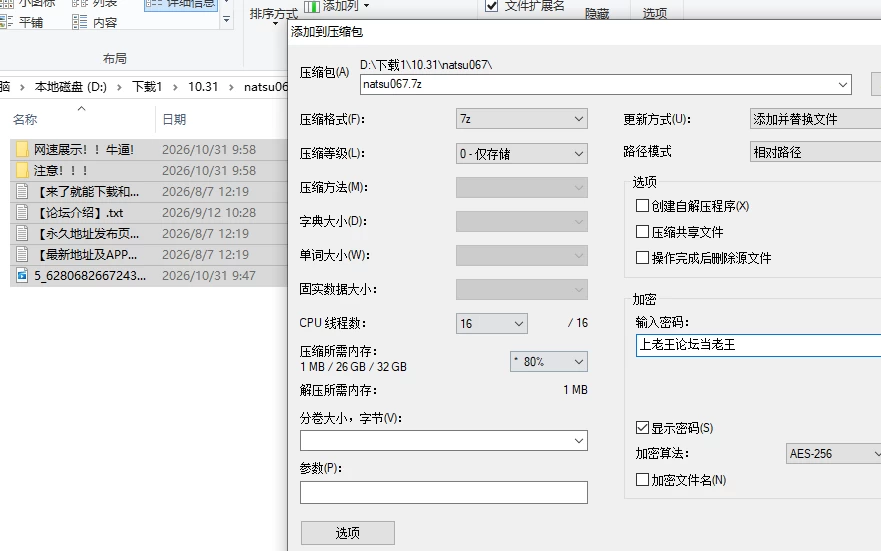Click file icon of 【永久地址发布页...

(x=22, y=233)
